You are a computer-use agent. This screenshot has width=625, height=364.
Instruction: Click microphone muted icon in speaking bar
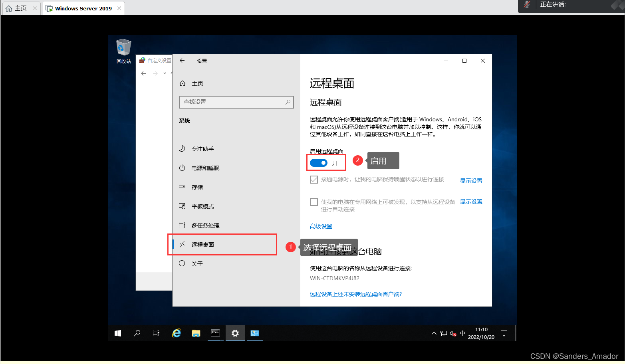tap(527, 4)
